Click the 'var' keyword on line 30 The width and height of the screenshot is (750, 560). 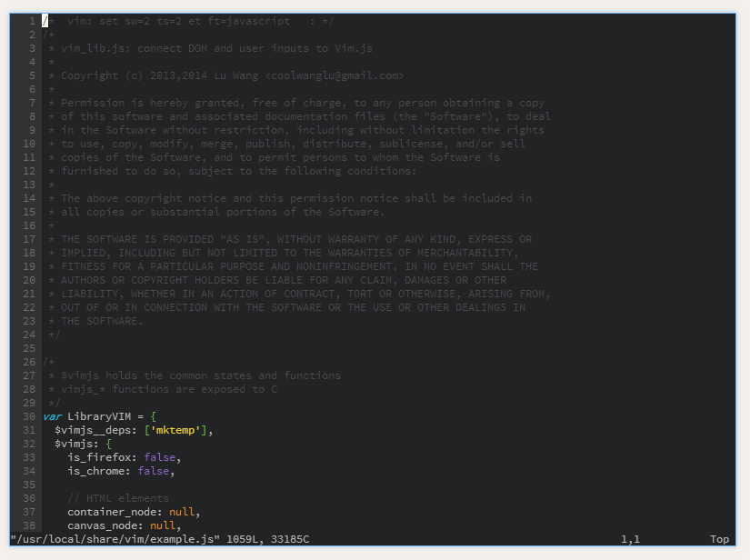pos(52,416)
